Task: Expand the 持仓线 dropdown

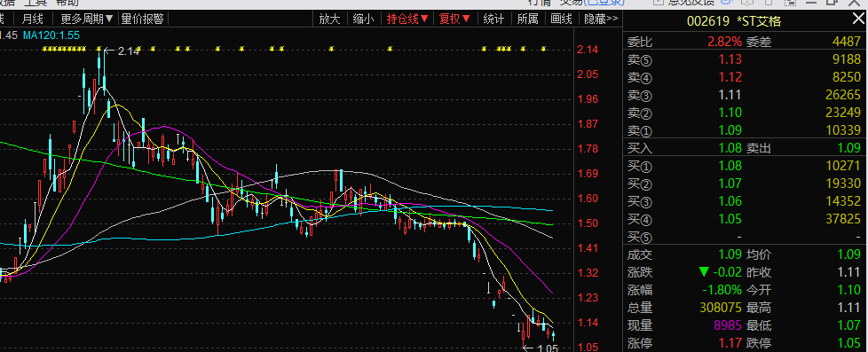Action: (407, 19)
